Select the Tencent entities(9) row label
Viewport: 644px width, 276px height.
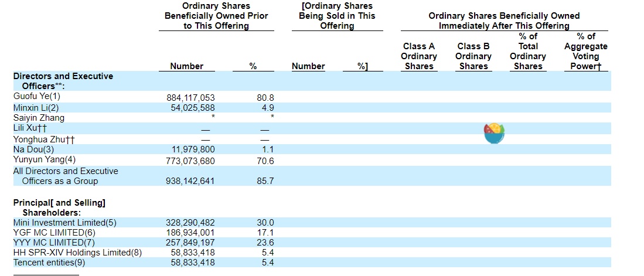(49, 263)
